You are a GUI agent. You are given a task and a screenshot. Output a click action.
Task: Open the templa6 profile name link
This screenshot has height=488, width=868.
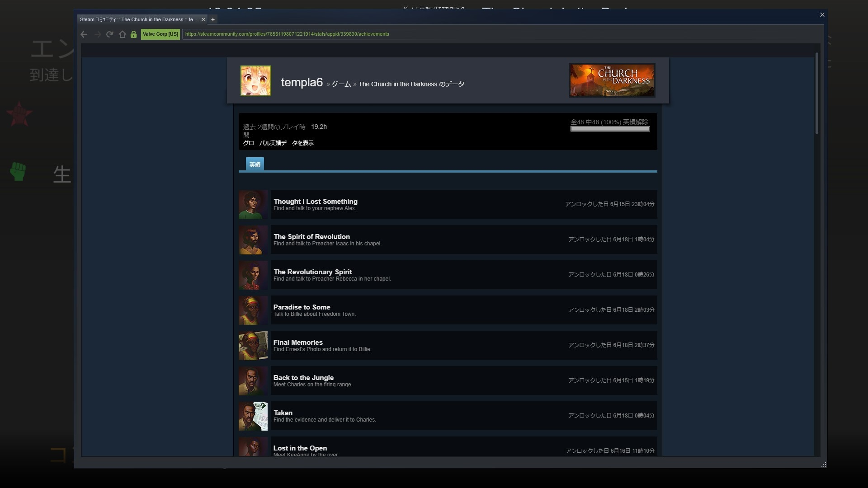302,83
